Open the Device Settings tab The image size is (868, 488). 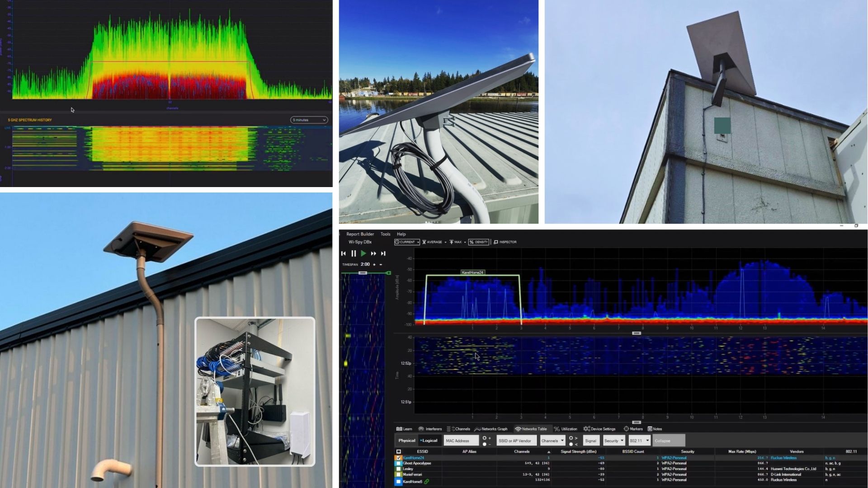(x=599, y=429)
